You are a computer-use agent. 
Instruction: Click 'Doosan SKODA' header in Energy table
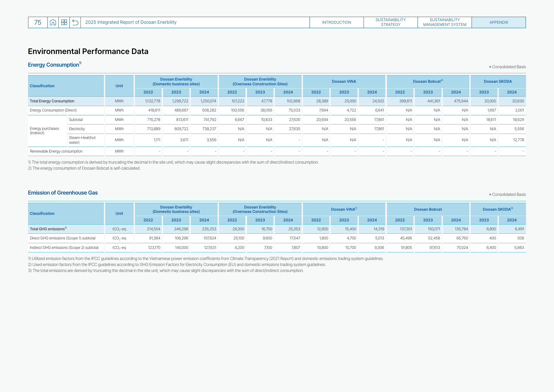(x=498, y=81)
